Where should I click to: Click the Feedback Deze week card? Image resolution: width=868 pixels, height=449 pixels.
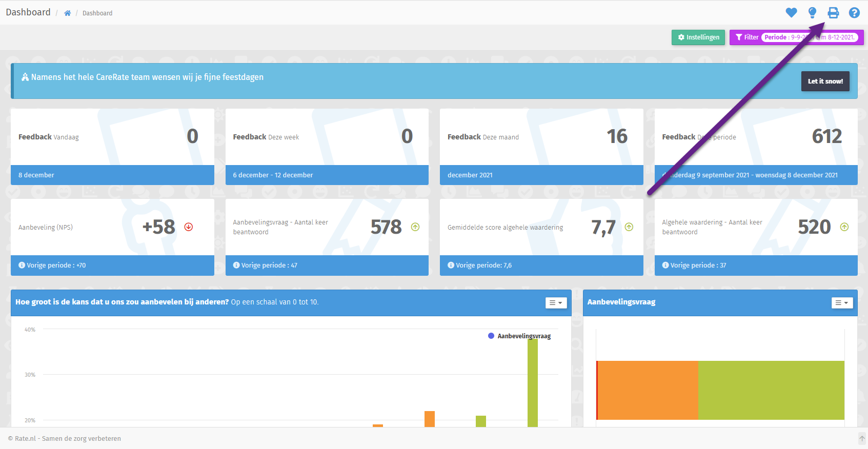click(327, 147)
